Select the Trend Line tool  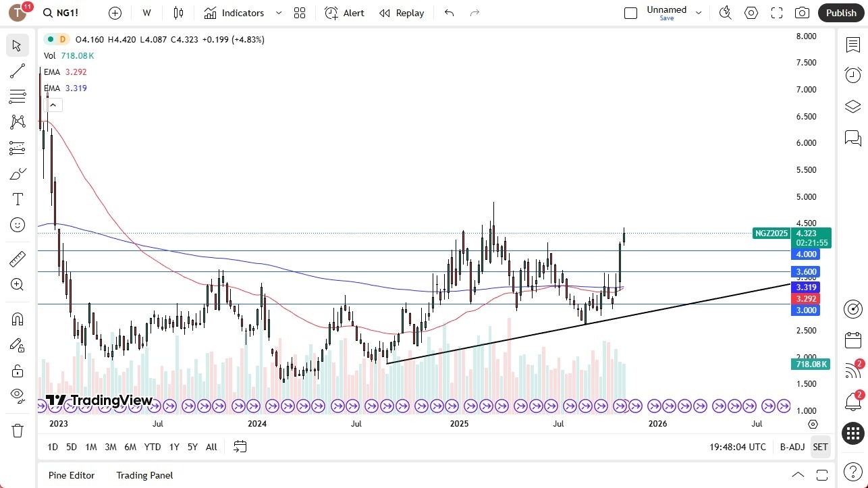(x=18, y=71)
